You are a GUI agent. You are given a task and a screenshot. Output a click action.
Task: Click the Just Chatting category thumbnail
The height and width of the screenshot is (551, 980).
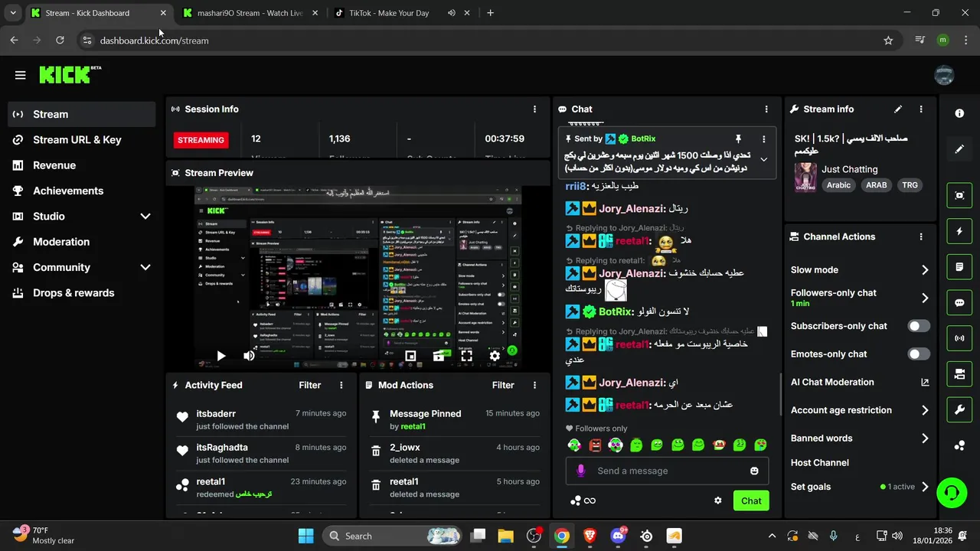(805, 177)
